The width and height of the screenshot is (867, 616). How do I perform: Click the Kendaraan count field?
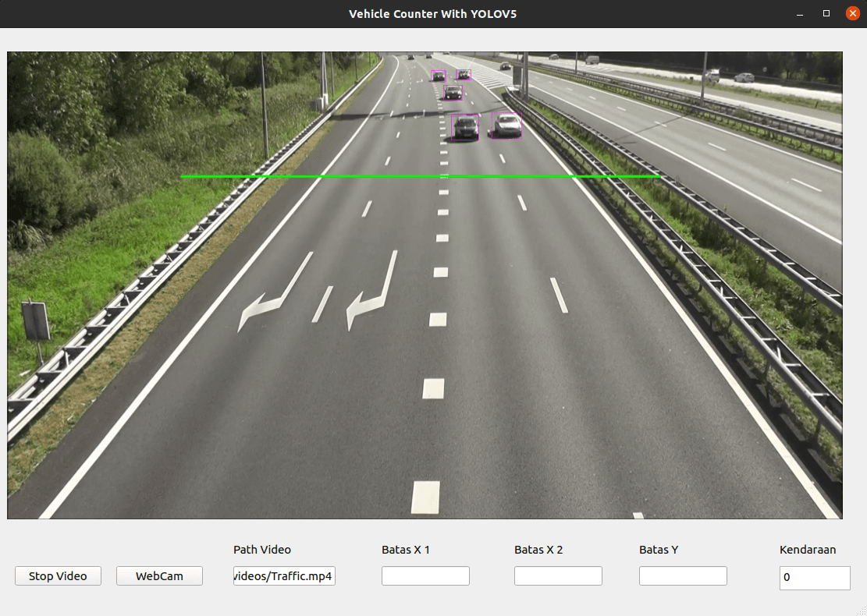(815, 578)
